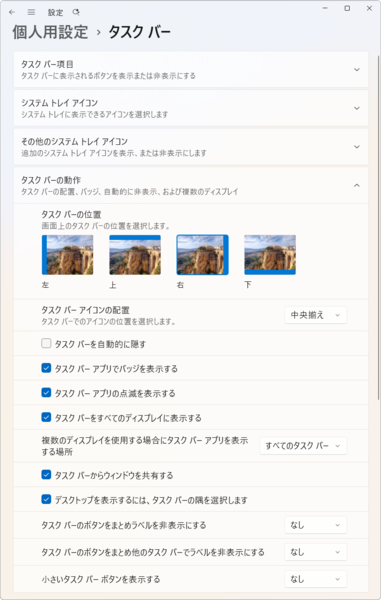Uncheck タスク バー アプリの点滅を表示する

(46, 393)
